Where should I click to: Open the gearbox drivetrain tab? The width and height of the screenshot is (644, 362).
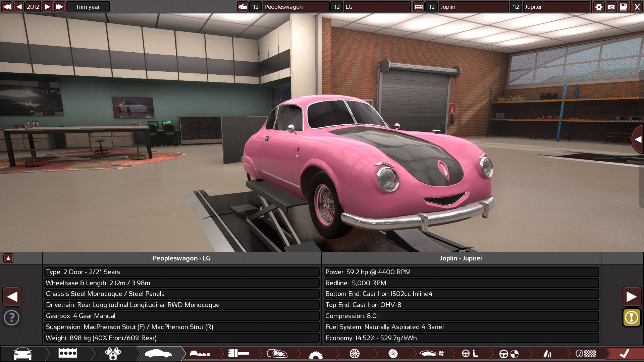316,354
